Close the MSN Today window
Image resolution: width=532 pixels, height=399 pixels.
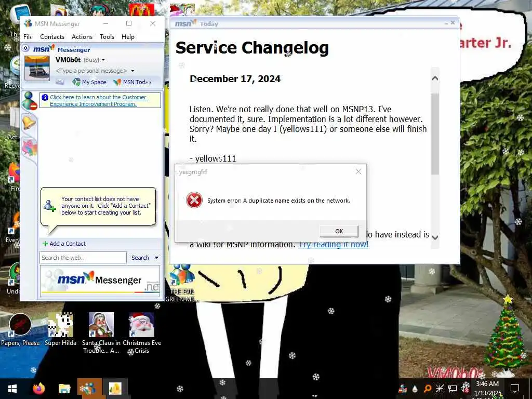coord(453,23)
